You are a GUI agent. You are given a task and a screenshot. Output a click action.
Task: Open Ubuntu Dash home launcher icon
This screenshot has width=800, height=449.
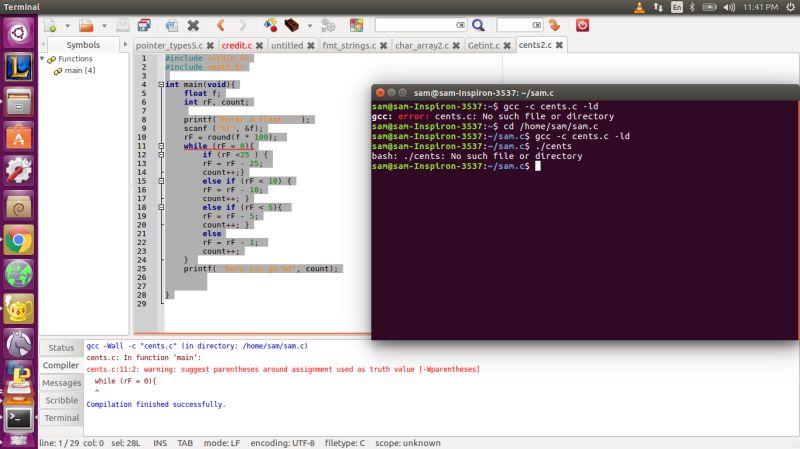[x=19, y=33]
